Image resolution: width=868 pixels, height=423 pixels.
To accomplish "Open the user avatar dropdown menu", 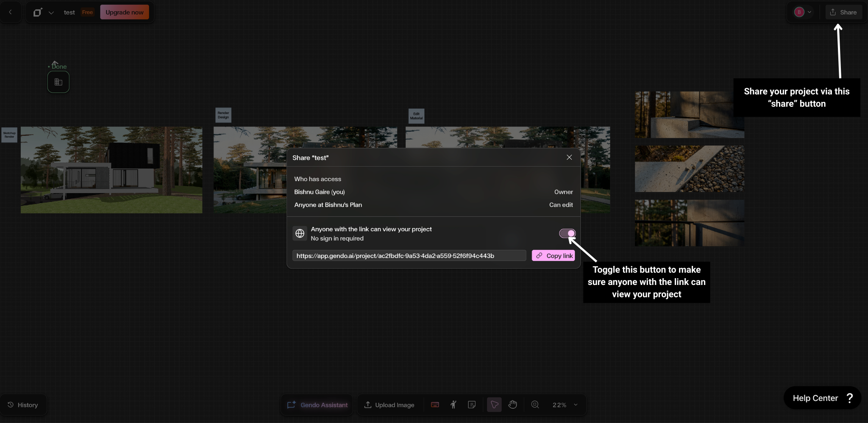I will point(803,12).
